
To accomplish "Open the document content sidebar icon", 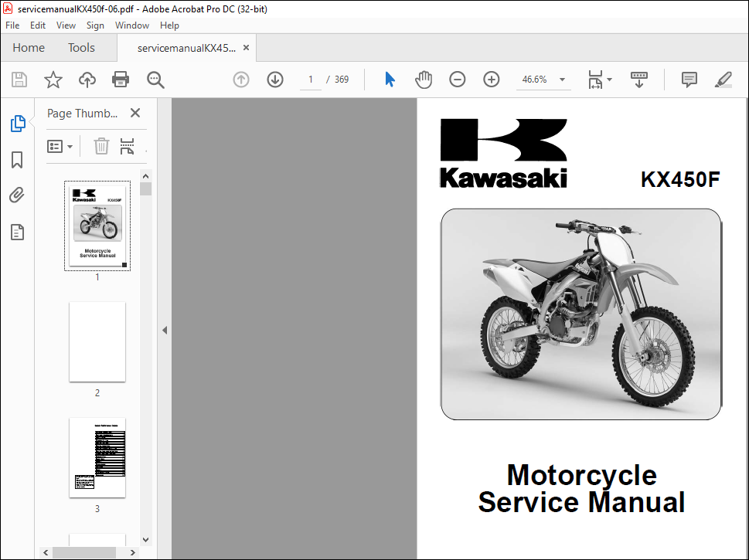I will coord(17,232).
